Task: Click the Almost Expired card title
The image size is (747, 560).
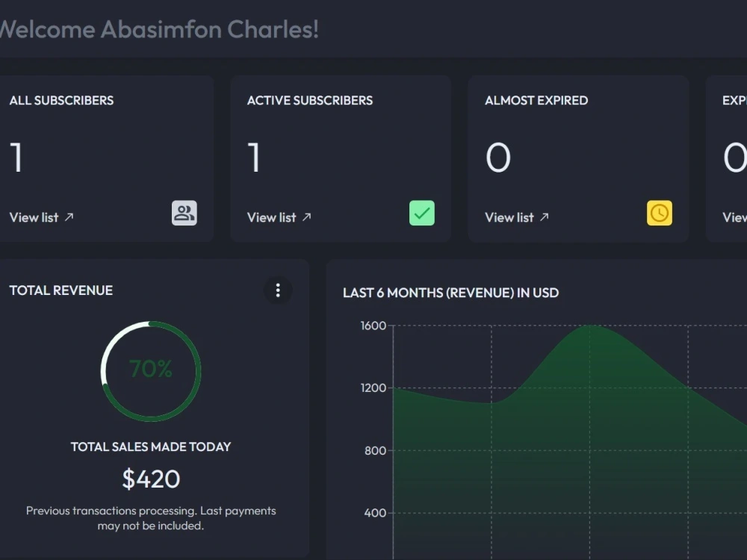Action: (x=536, y=101)
